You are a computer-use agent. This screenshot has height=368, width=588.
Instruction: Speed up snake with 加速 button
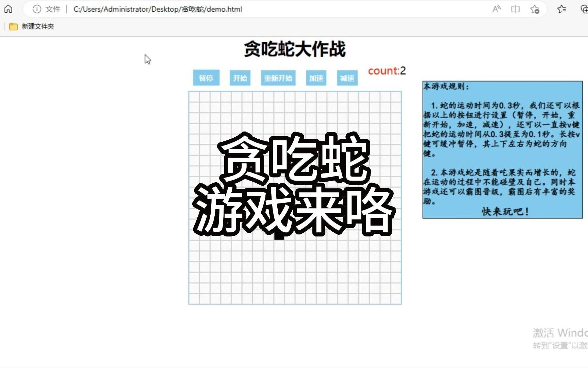click(x=316, y=78)
